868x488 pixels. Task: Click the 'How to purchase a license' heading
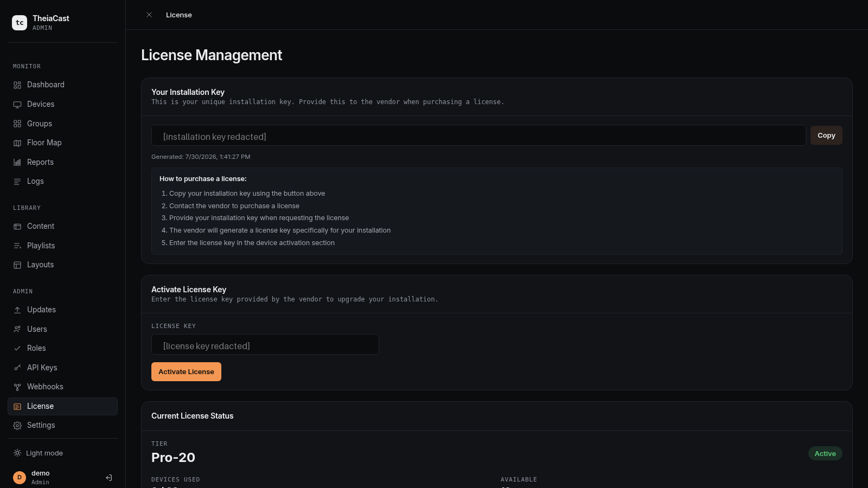(x=203, y=179)
